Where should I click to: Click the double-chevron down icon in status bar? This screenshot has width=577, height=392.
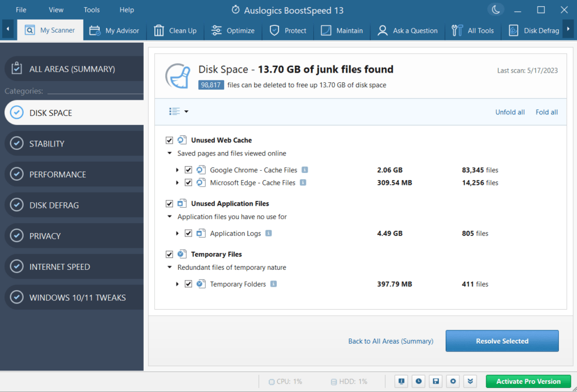coord(470,381)
